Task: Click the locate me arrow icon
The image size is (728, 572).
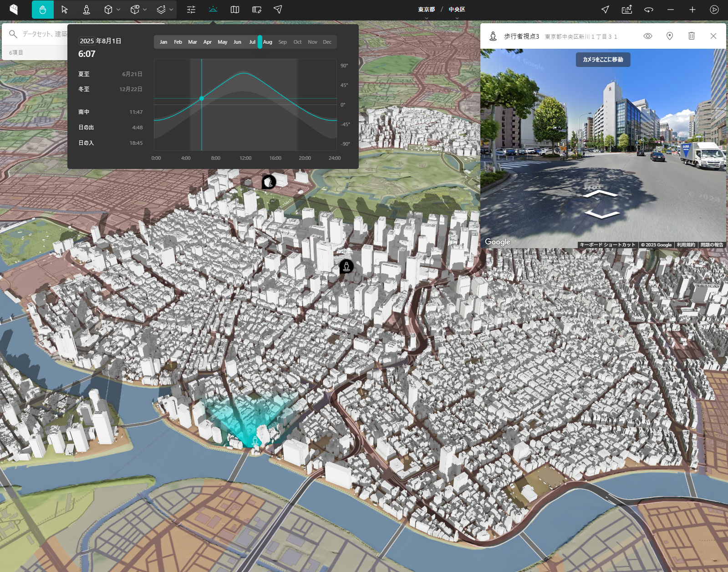Action: point(605,10)
